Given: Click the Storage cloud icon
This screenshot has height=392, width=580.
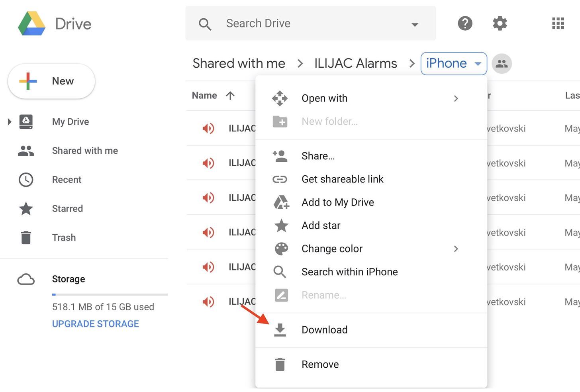Looking at the screenshot, I should coord(26,279).
